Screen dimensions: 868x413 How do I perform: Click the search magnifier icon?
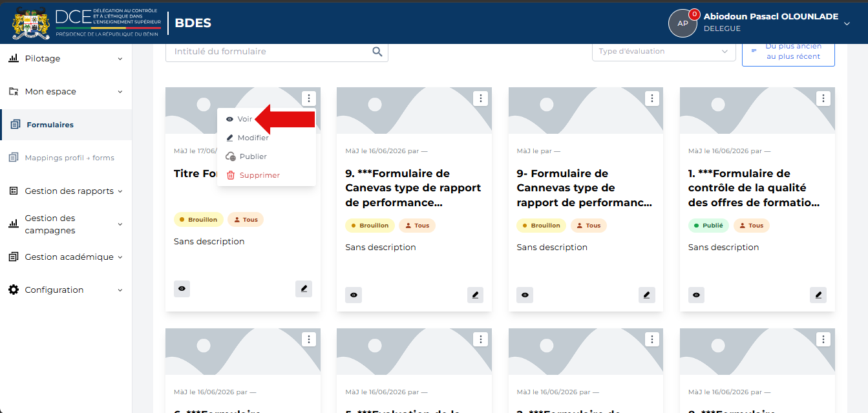(377, 52)
